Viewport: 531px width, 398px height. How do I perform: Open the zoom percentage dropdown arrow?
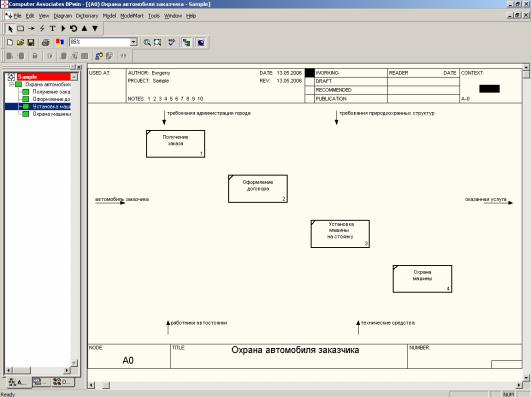pyautogui.click(x=134, y=42)
